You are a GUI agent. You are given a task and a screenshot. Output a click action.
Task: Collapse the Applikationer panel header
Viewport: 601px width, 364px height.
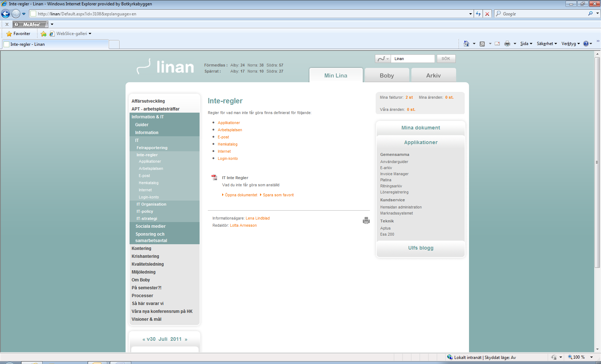(x=421, y=142)
